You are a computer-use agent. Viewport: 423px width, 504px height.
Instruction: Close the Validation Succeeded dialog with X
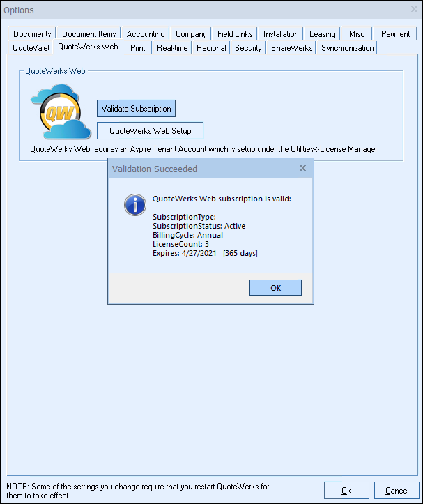(x=302, y=168)
